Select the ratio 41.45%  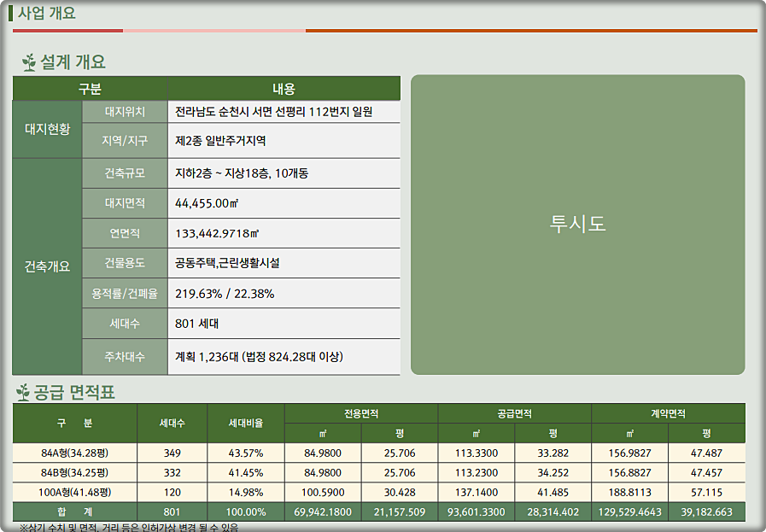[246, 473]
